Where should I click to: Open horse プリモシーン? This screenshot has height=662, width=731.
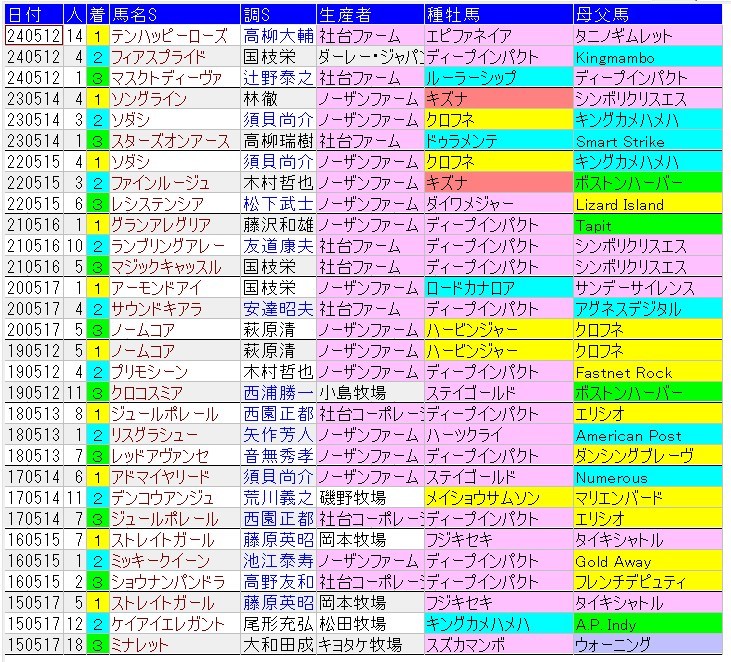click(149, 372)
